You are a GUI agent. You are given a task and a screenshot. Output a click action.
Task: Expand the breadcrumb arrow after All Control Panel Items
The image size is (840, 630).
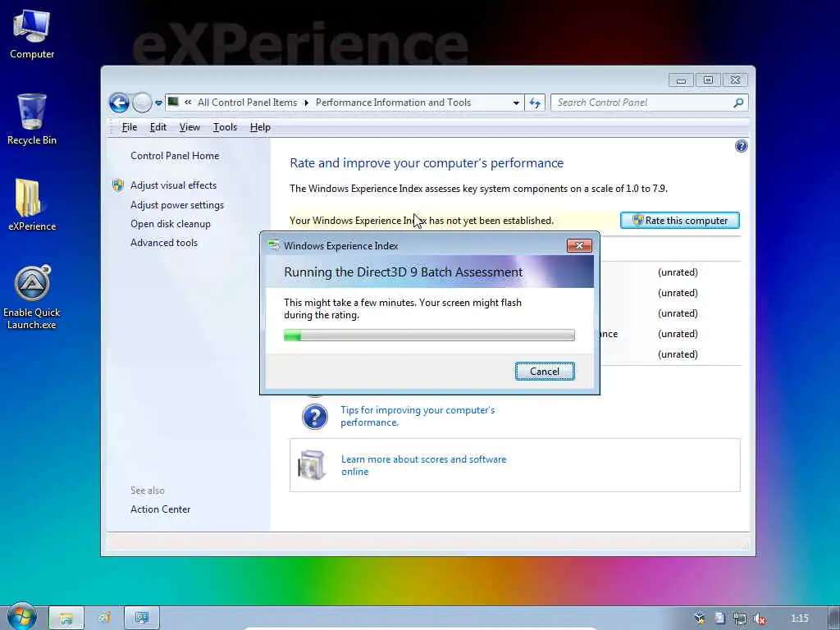tap(307, 103)
